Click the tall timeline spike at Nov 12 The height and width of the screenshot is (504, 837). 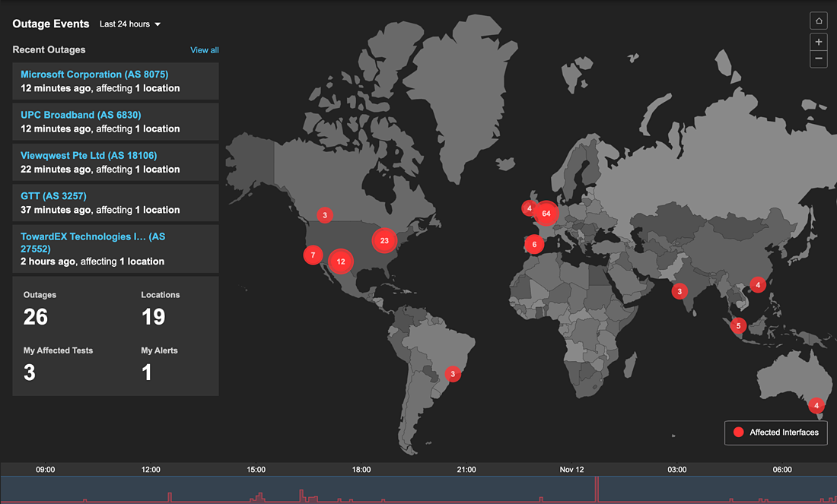click(597, 489)
